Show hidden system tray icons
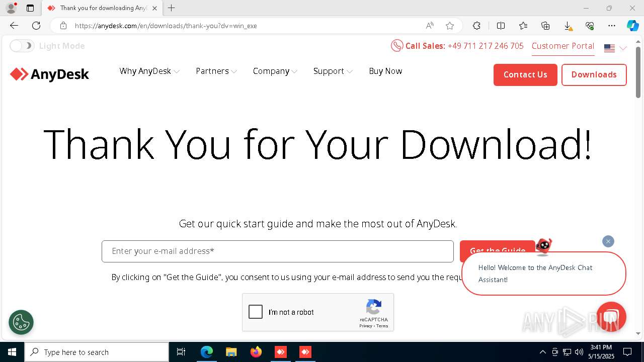Image resolution: width=644 pixels, height=362 pixels. [543, 352]
